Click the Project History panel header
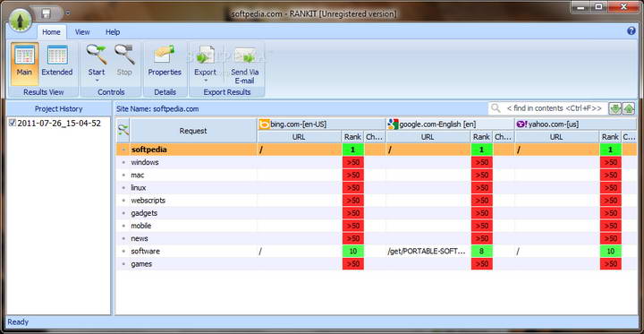Viewport: 644px width, 334px height. [59, 109]
